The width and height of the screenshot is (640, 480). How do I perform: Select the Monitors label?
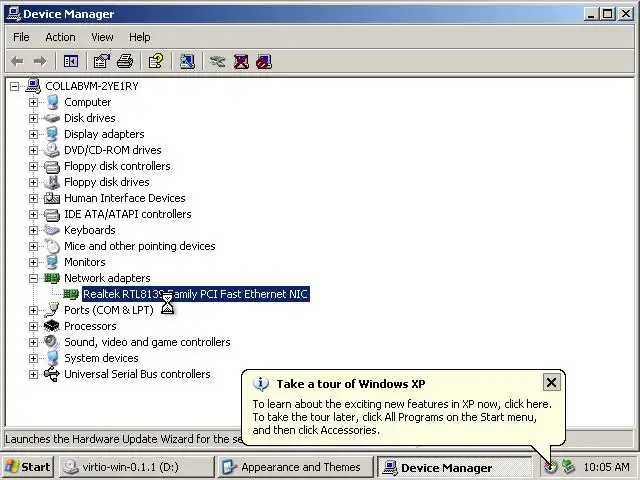(84, 262)
